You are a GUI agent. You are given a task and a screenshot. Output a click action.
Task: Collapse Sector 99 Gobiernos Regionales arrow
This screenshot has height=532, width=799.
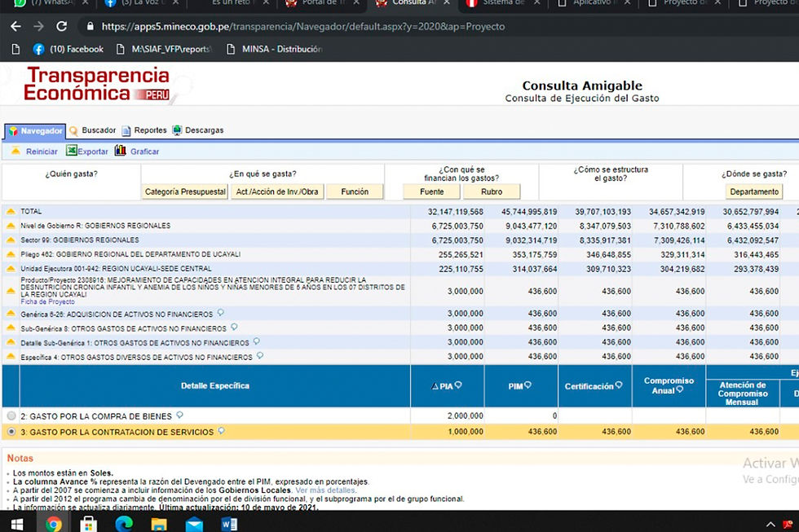pos(11,240)
